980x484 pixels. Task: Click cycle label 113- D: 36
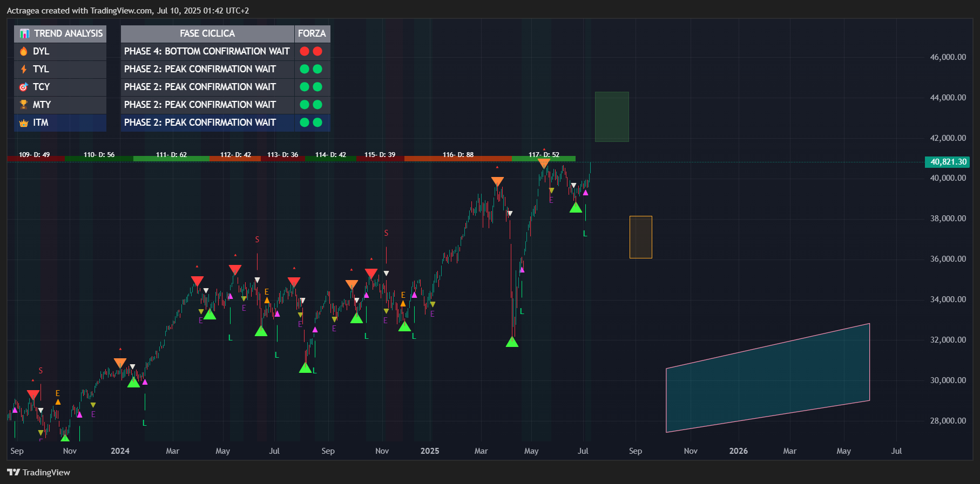pos(282,155)
